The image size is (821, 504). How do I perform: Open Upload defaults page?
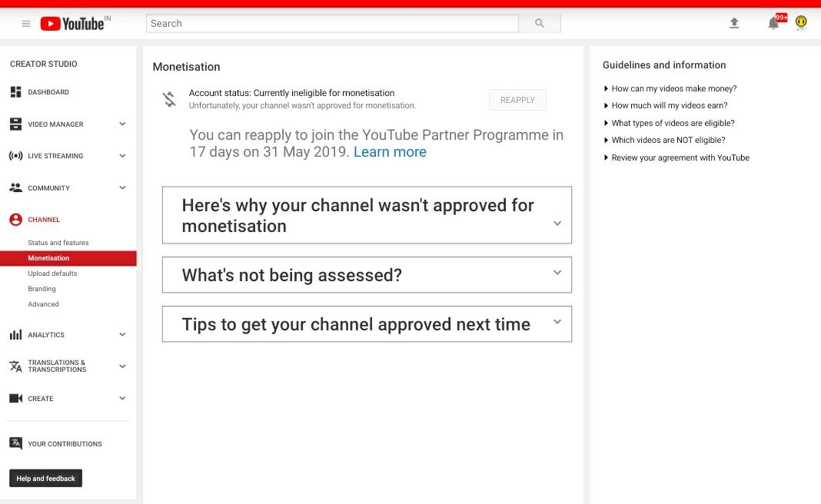coord(52,274)
